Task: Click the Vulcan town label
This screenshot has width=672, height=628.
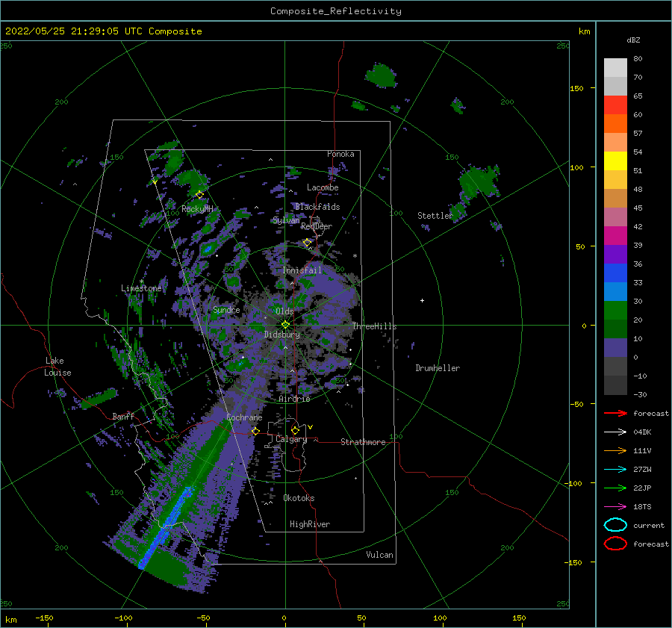Action: tap(379, 555)
